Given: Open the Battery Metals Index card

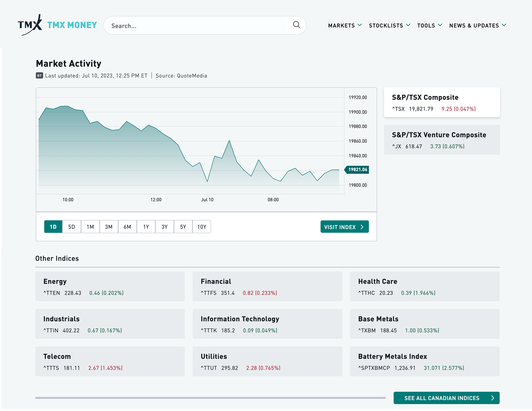Looking at the screenshot, I should [x=424, y=362].
